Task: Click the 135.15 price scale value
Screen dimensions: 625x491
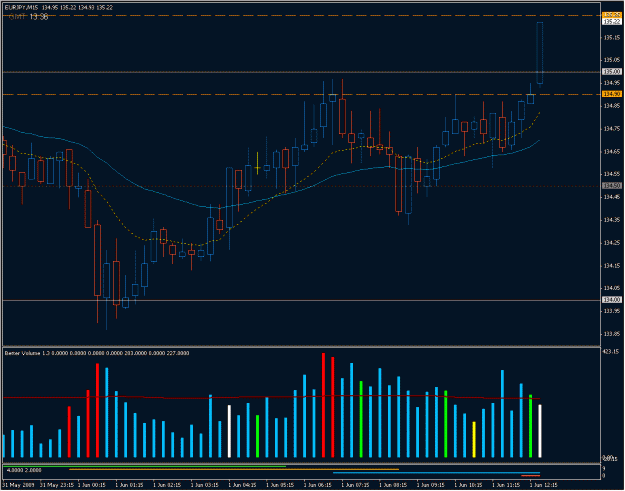Action: (612, 38)
